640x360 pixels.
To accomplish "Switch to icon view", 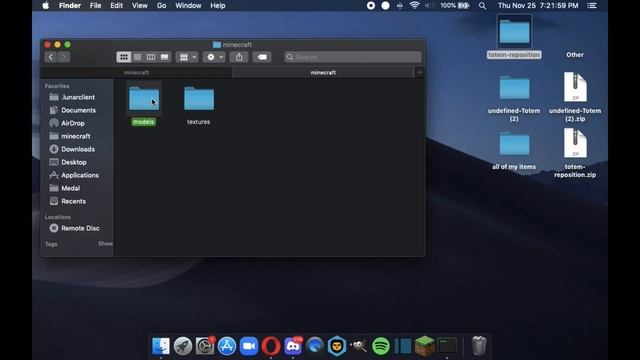I will [124, 57].
